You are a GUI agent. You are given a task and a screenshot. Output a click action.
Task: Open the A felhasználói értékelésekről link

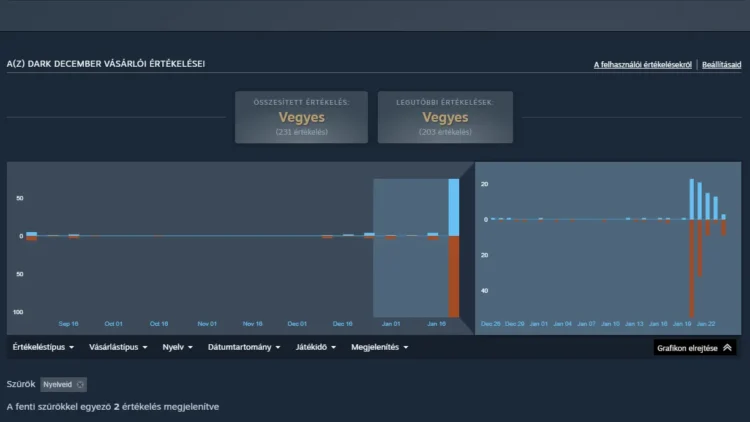tap(643, 65)
